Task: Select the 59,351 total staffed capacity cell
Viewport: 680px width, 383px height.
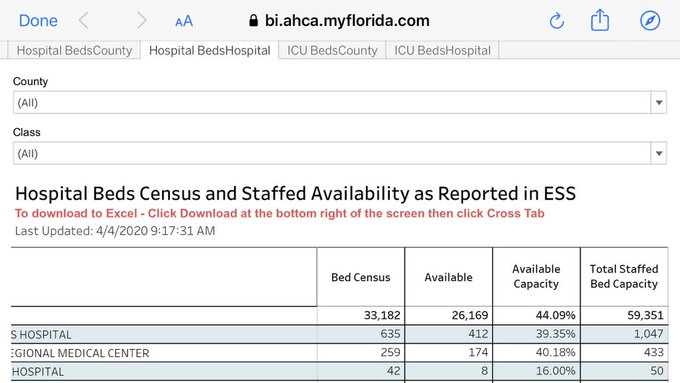Action: tap(645, 315)
